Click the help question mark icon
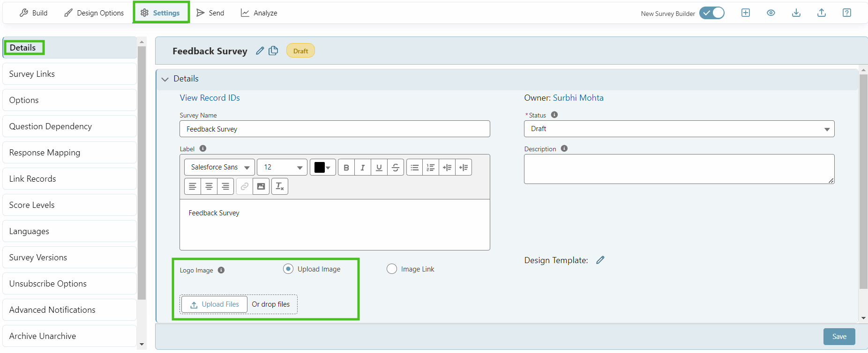 pyautogui.click(x=846, y=13)
